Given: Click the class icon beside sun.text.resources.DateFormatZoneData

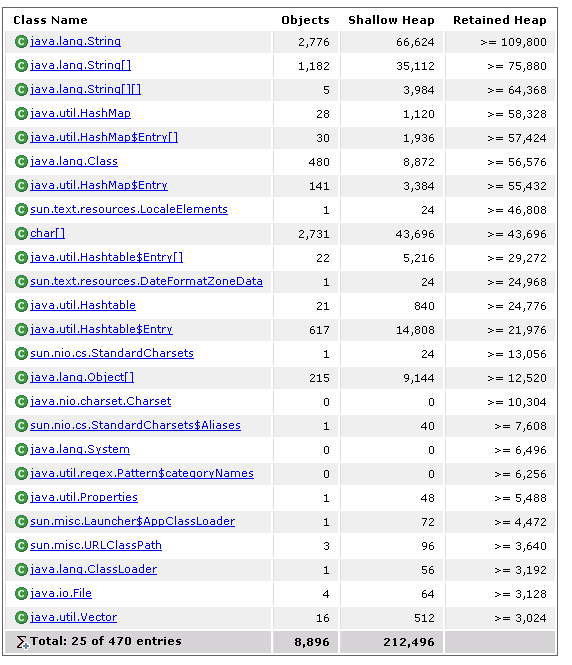Looking at the screenshot, I should (21, 282).
